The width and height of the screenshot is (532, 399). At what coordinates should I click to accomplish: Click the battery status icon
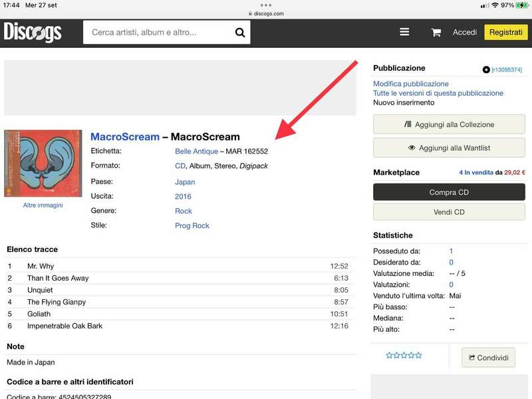[521, 5]
